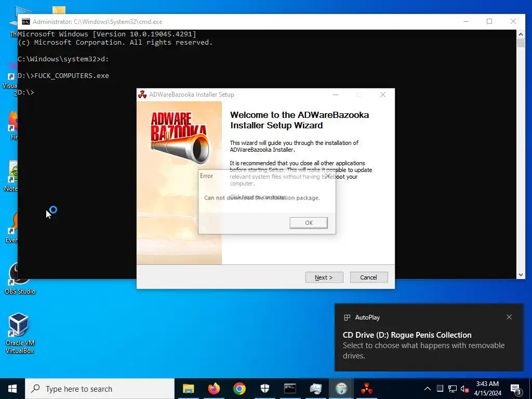This screenshot has height=399, width=532.
Task: Close the Administrator cmd.exe window
Action: (x=513, y=21)
